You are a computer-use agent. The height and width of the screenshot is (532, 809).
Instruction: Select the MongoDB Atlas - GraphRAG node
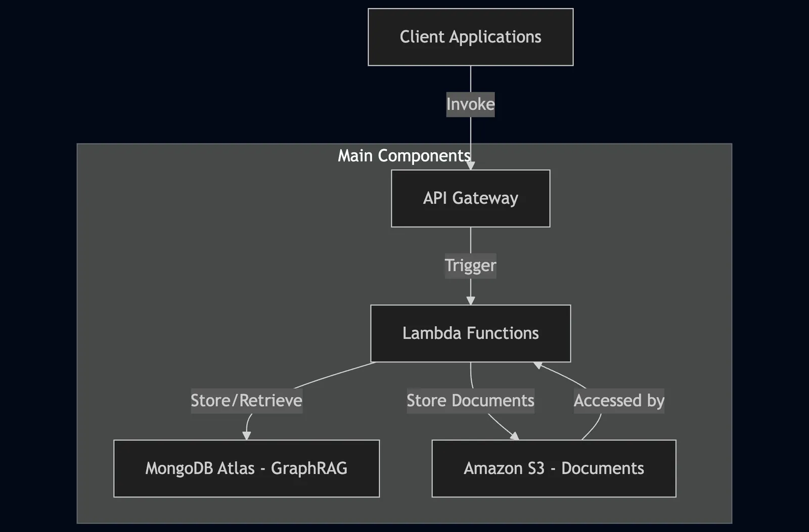[x=246, y=468]
